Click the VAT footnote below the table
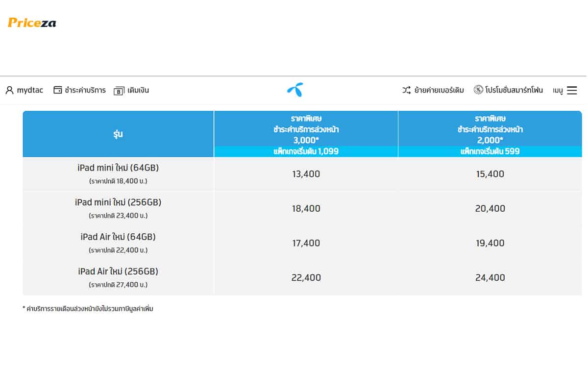 pyautogui.click(x=88, y=309)
